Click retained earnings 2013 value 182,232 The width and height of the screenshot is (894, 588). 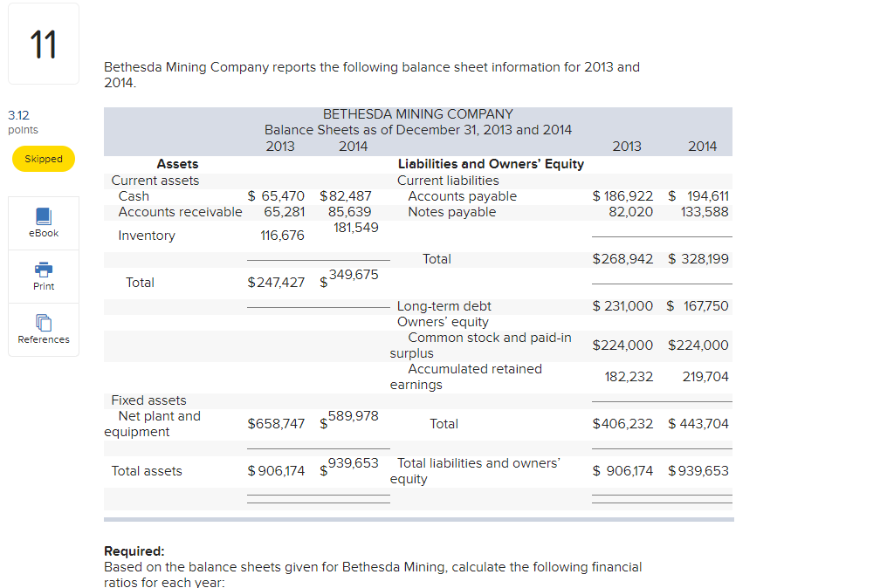(629, 377)
